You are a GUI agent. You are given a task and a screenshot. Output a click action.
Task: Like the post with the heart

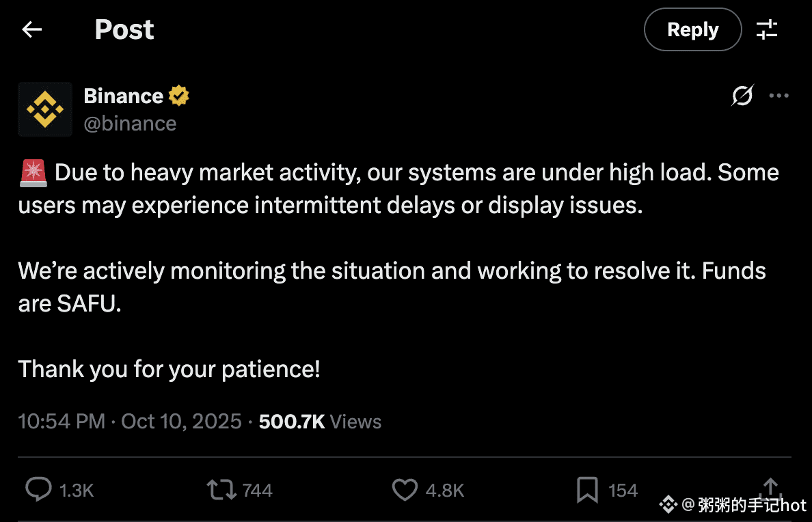point(405,489)
